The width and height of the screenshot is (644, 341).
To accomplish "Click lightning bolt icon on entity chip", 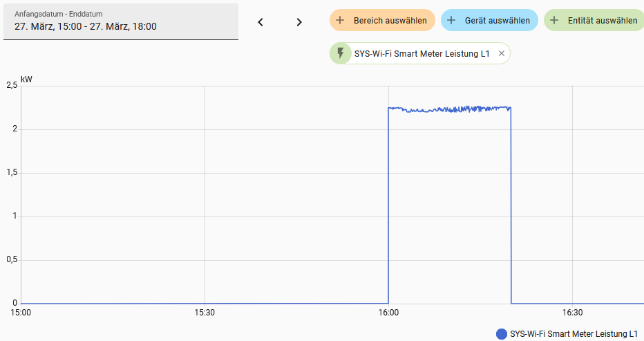I will pyautogui.click(x=340, y=53).
